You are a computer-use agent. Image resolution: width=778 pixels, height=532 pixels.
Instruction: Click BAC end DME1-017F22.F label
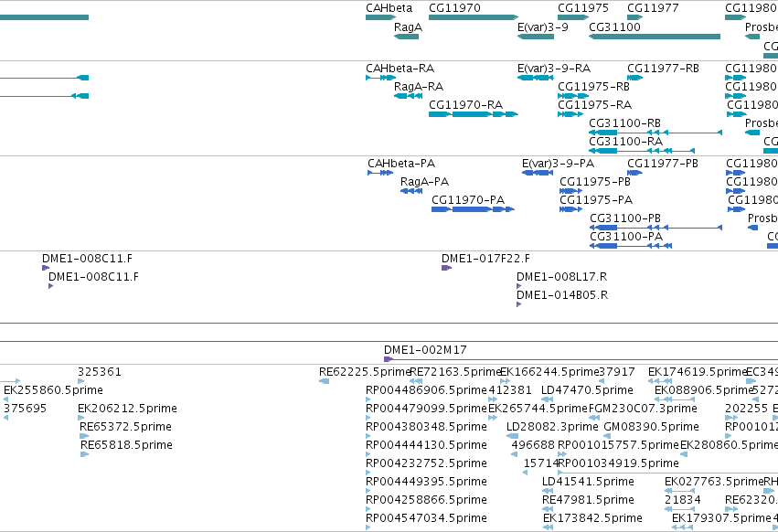(x=485, y=259)
